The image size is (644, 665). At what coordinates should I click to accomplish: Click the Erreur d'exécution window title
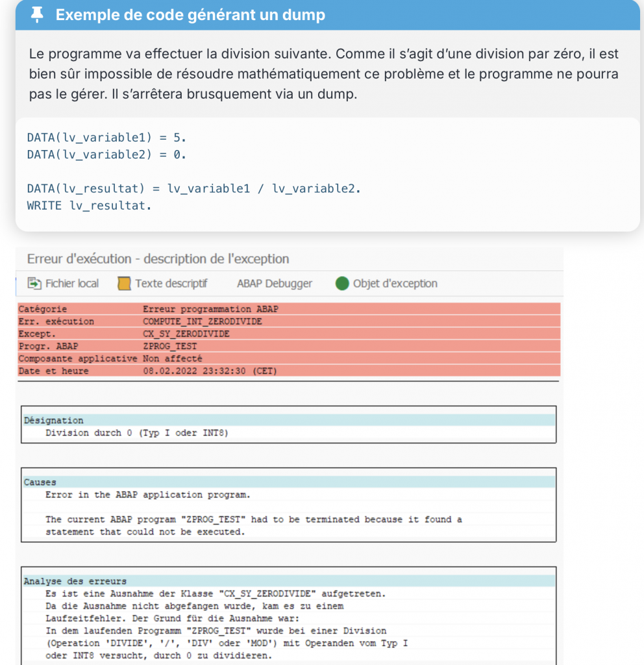click(x=158, y=259)
